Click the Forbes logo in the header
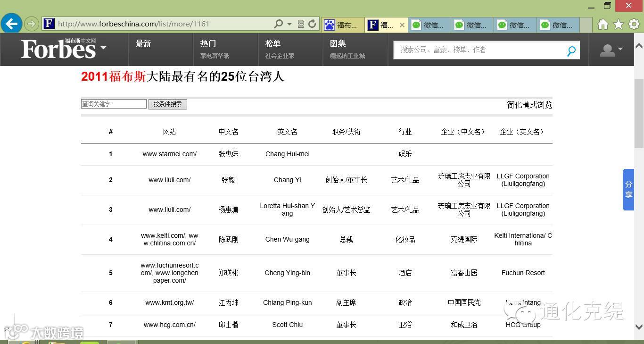The width and height of the screenshot is (644, 344). pyautogui.click(x=58, y=49)
